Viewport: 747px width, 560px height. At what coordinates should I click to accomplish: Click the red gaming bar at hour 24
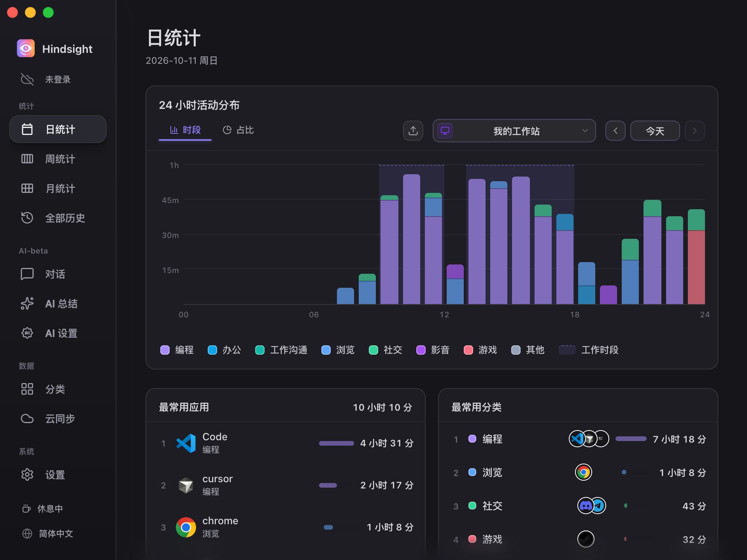[696, 267]
